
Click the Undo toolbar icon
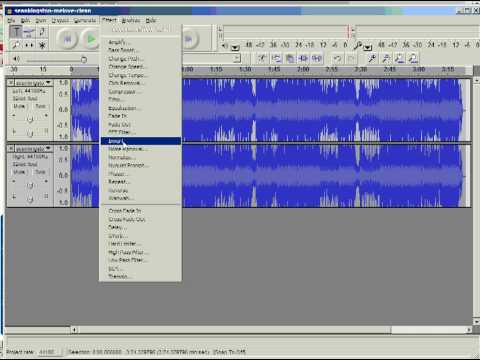[x=337, y=59]
